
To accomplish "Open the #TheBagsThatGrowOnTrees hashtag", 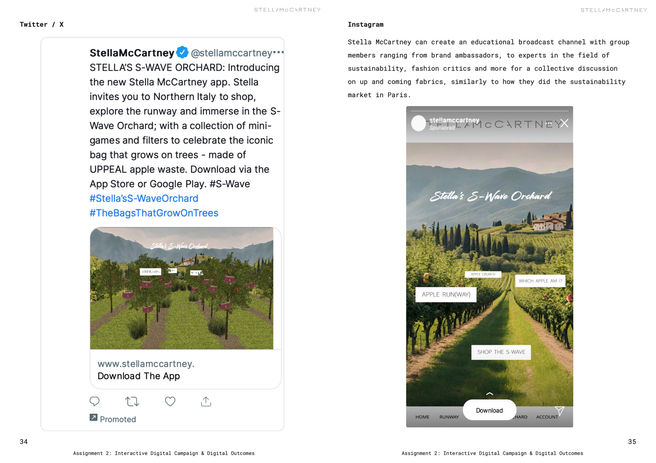I will click(x=153, y=213).
